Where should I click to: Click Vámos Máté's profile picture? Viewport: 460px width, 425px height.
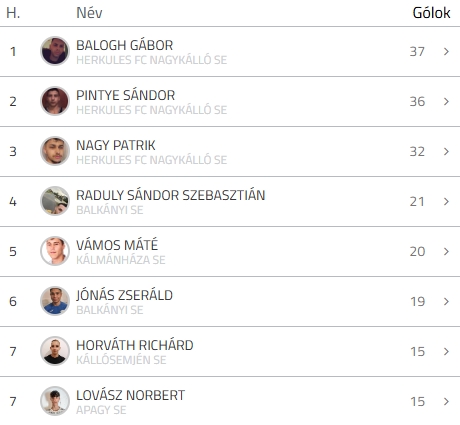coord(55,251)
